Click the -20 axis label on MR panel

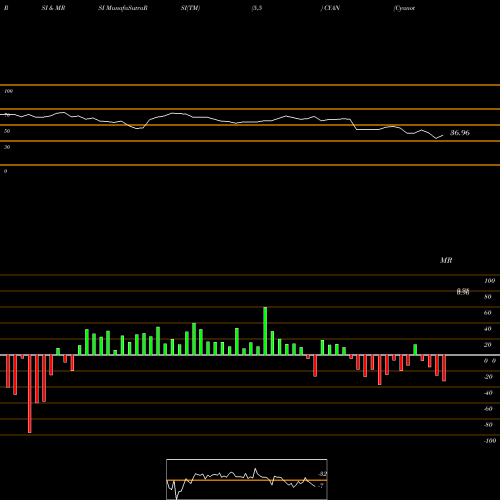point(488,377)
